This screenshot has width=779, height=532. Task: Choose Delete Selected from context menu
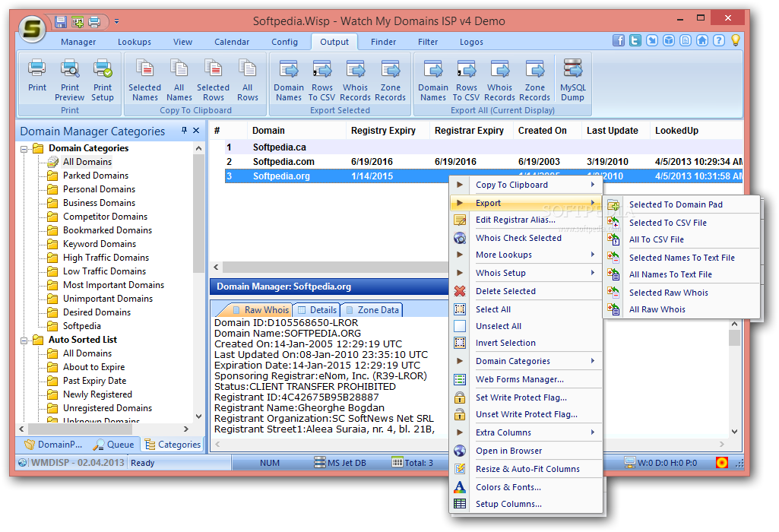click(526, 291)
